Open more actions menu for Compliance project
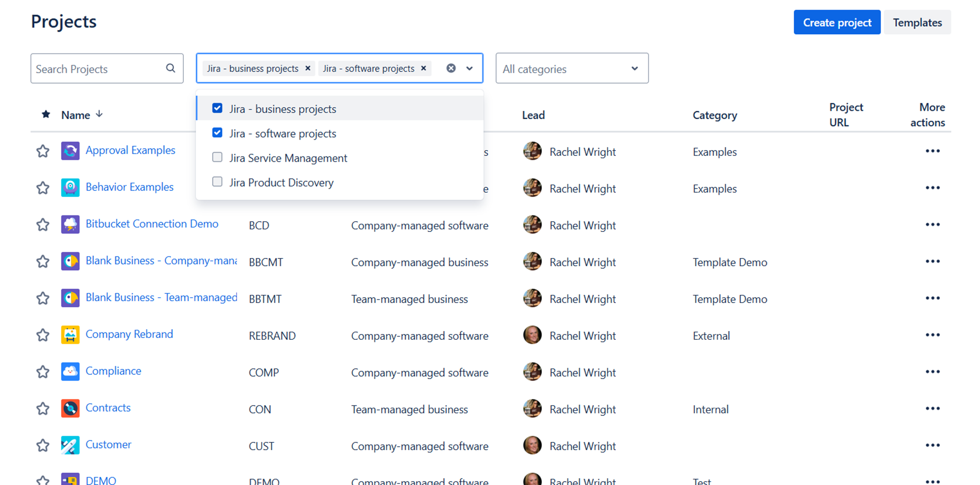The height and width of the screenshot is (485, 980). click(x=933, y=371)
